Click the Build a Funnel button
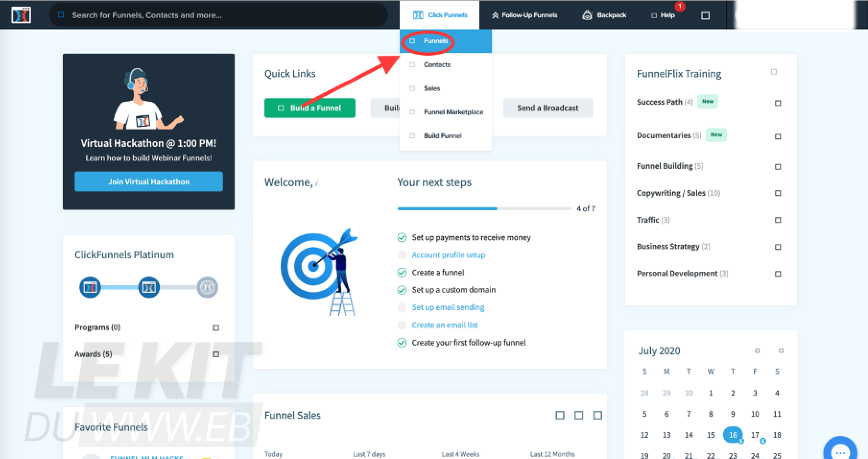Viewport: 868px width, 459px height. (309, 108)
